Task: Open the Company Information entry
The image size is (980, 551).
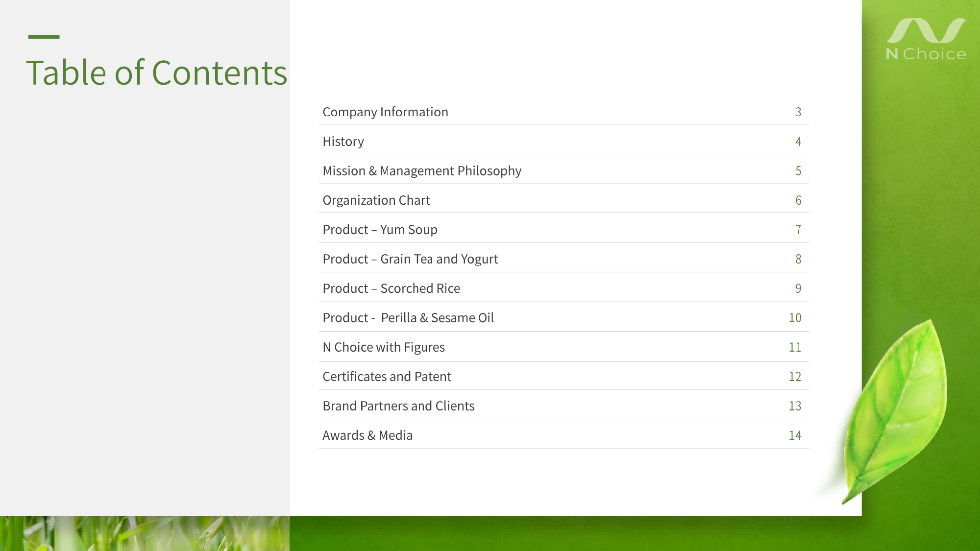Action: pos(385,112)
